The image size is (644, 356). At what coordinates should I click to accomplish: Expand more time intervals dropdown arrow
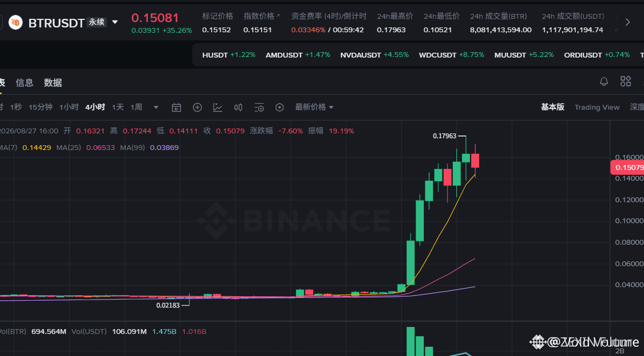pos(156,108)
